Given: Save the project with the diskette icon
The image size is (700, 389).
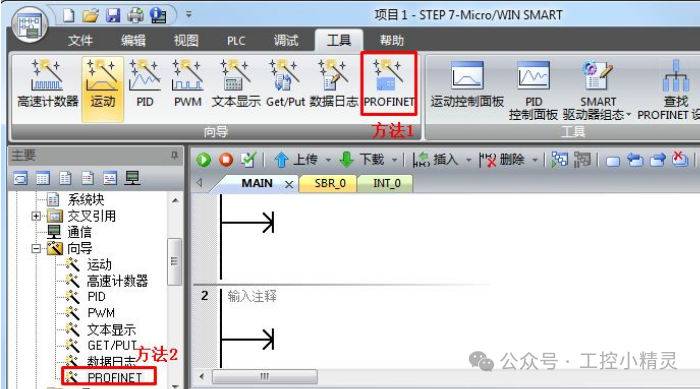Looking at the screenshot, I should pos(113,16).
